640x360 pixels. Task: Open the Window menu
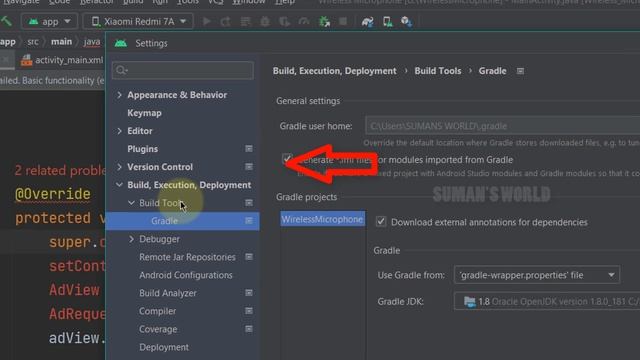tap(249, 2)
